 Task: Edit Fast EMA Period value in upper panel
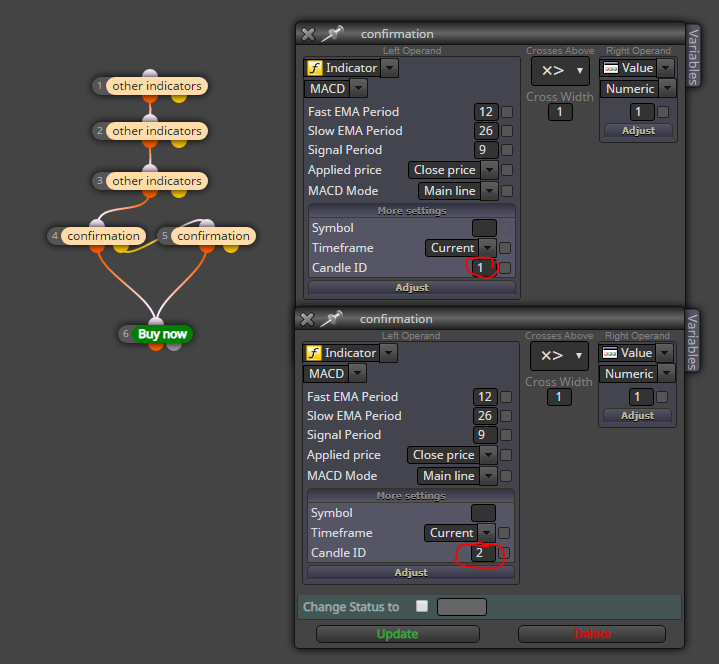(486, 112)
